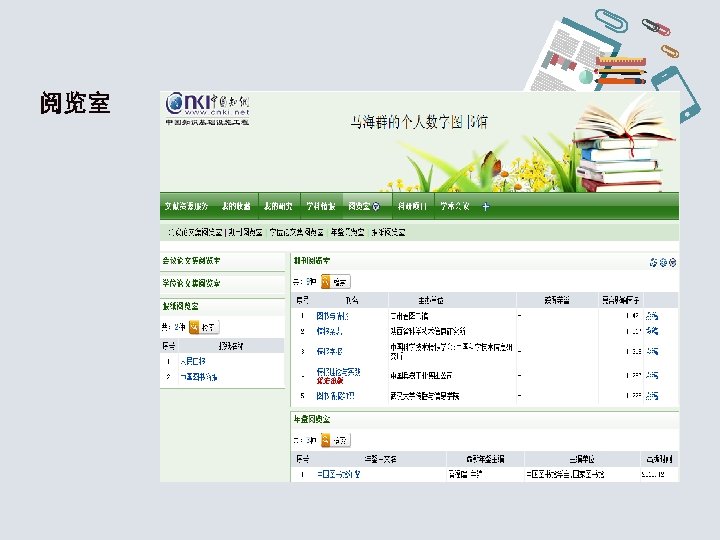Image resolution: width=720 pixels, height=540 pixels.
Task: Open the 科研项目 navigation tab
Action: (412, 207)
